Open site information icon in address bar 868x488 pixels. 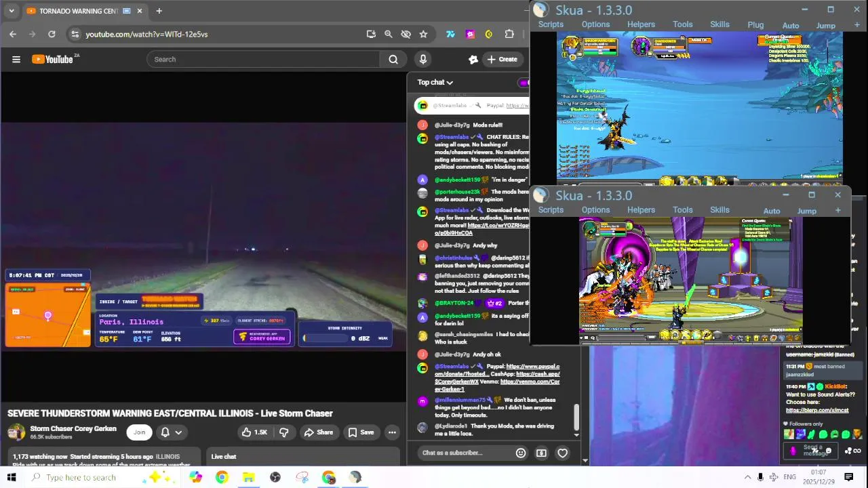click(75, 34)
